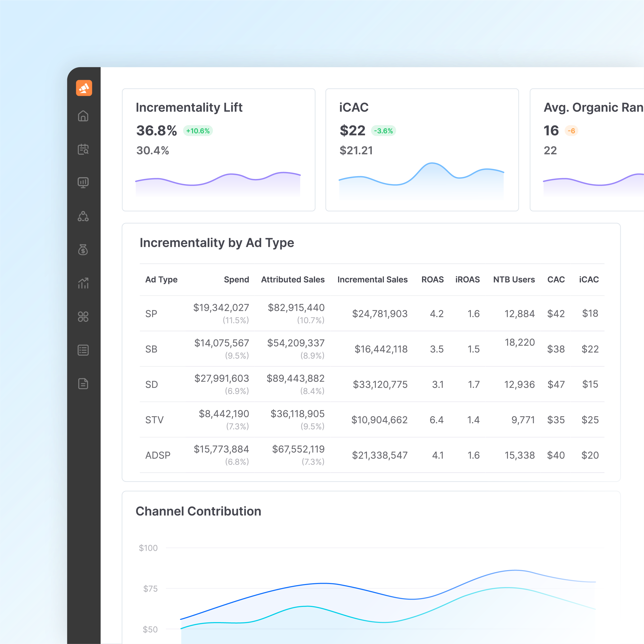The width and height of the screenshot is (644, 644).
Task: Open the connected nodes sidebar icon
Action: [x=83, y=216]
